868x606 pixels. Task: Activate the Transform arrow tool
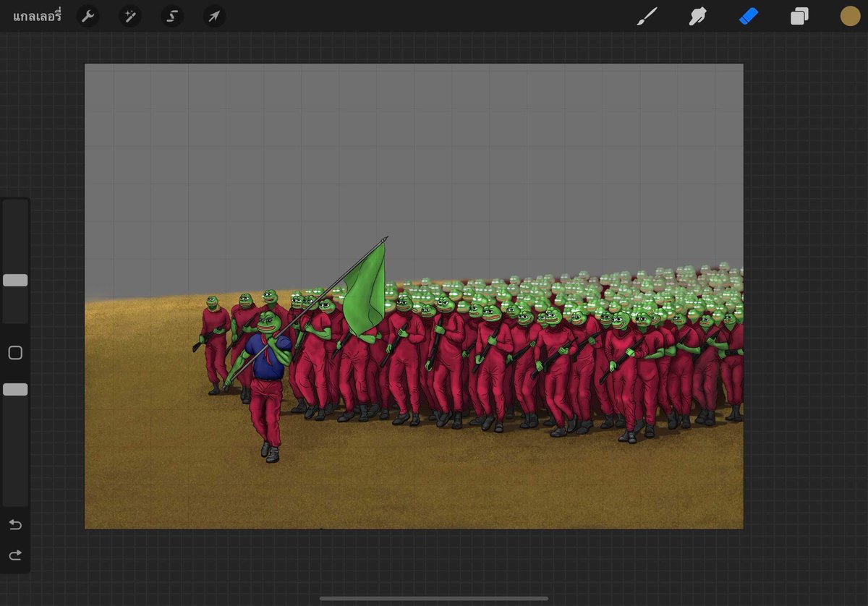[x=214, y=16]
